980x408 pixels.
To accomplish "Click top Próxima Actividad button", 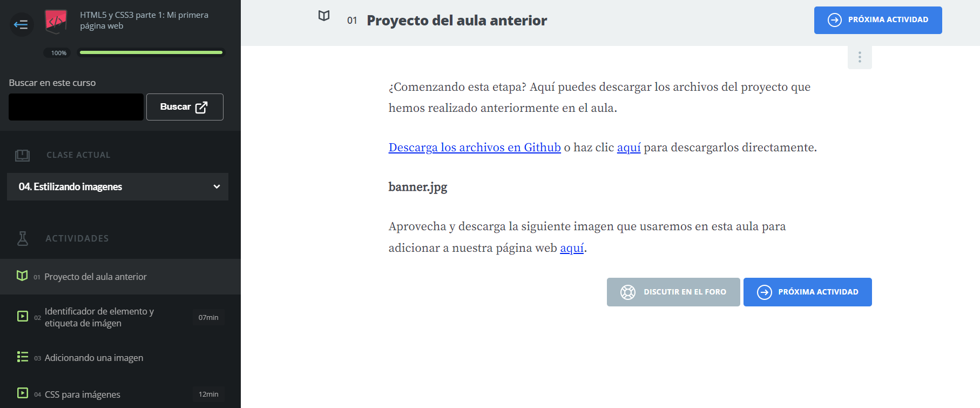I will 878,20.
